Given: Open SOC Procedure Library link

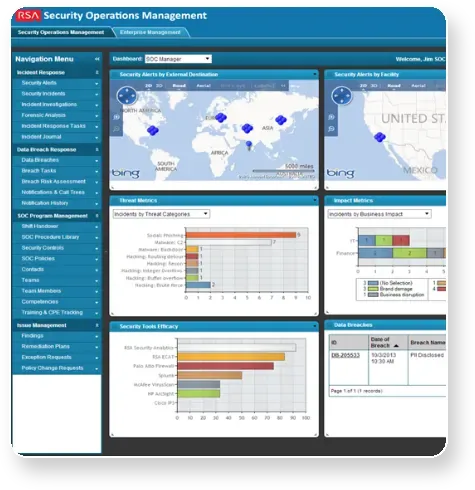Looking at the screenshot, I should 50,237.
